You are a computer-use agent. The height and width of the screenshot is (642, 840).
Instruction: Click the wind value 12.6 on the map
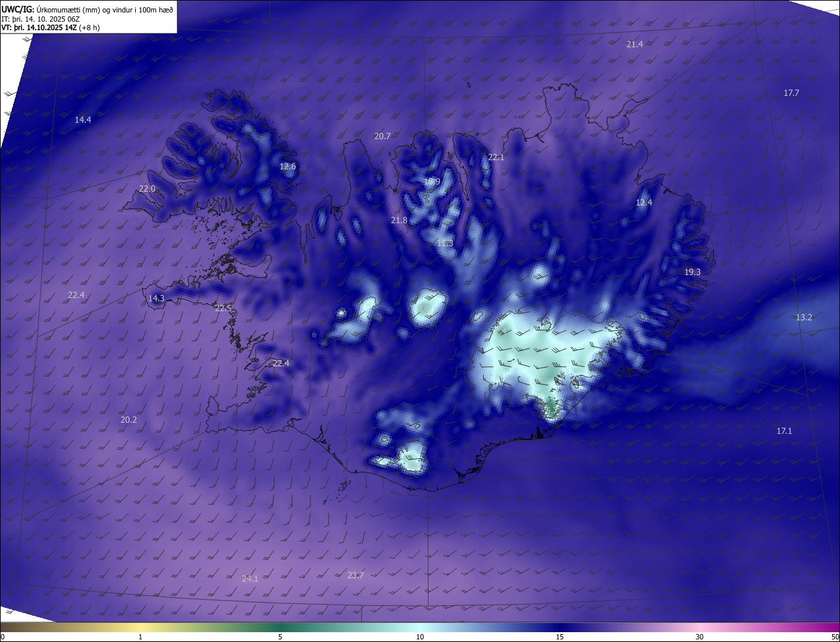click(287, 166)
